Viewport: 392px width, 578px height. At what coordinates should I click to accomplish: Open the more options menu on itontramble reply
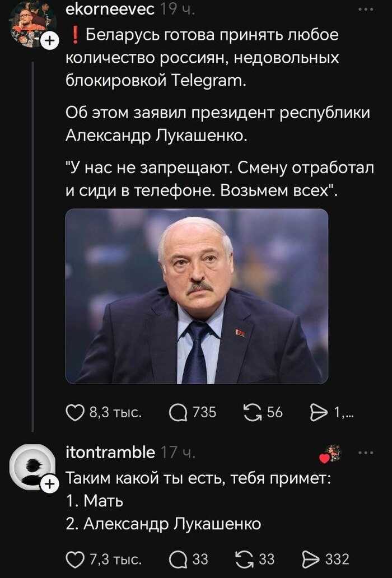(x=365, y=453)
